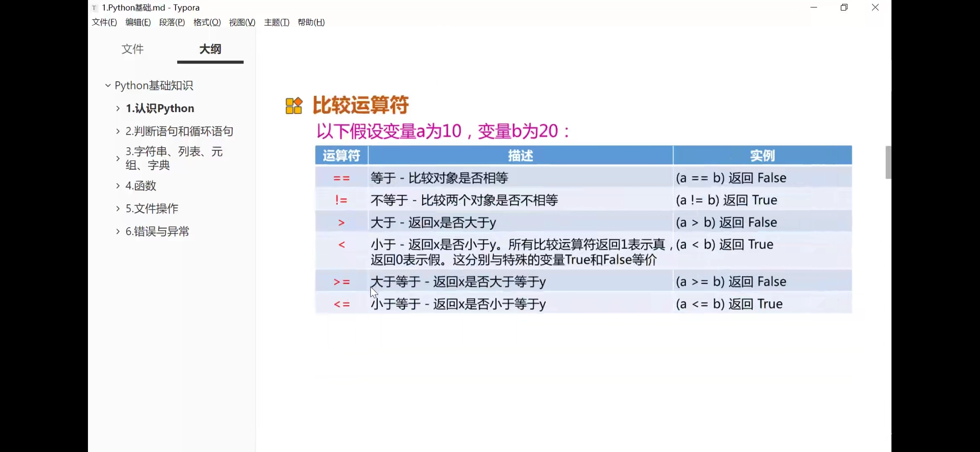Viewport: 980px width, 452px height.
Task: Switch to the 文件 sidebar tab
Action: coord(132,49)
